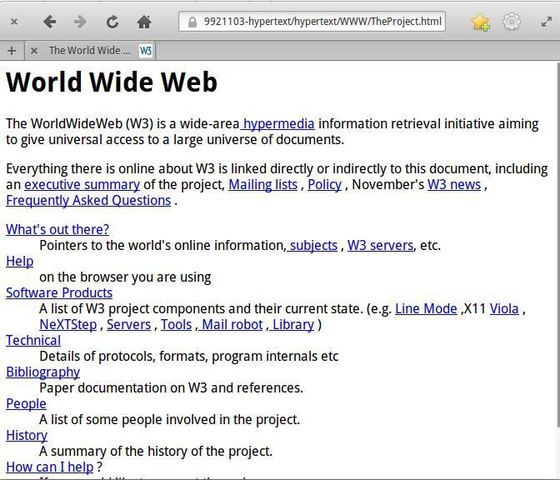This screenshot has width=560, height=480.
Task: Click the back navigation arrow
Action: click(50, 22)
